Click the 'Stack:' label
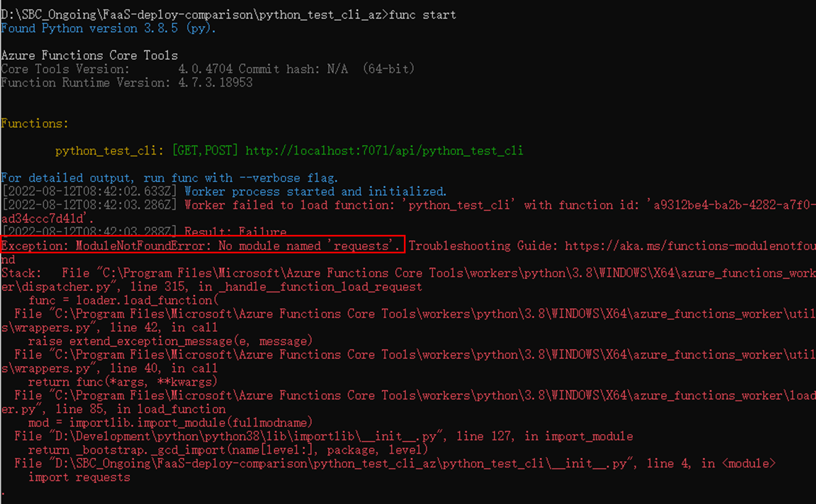 pos(21,273)
